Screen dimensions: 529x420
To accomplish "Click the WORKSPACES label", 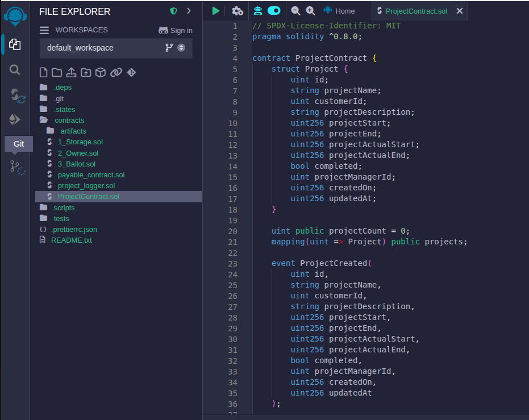I will pos(82,30).
